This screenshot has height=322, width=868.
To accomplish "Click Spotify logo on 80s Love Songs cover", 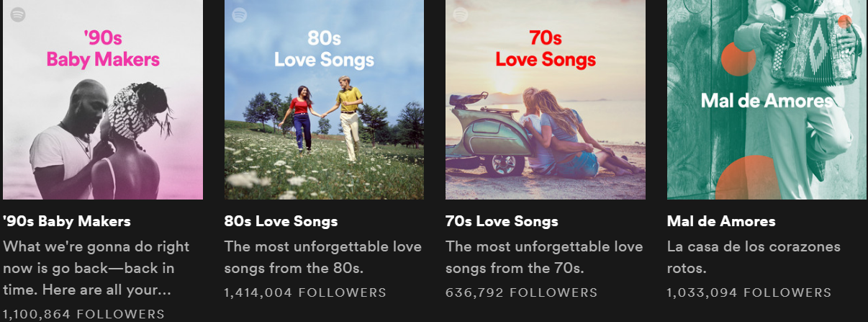I will click(240, 14).
